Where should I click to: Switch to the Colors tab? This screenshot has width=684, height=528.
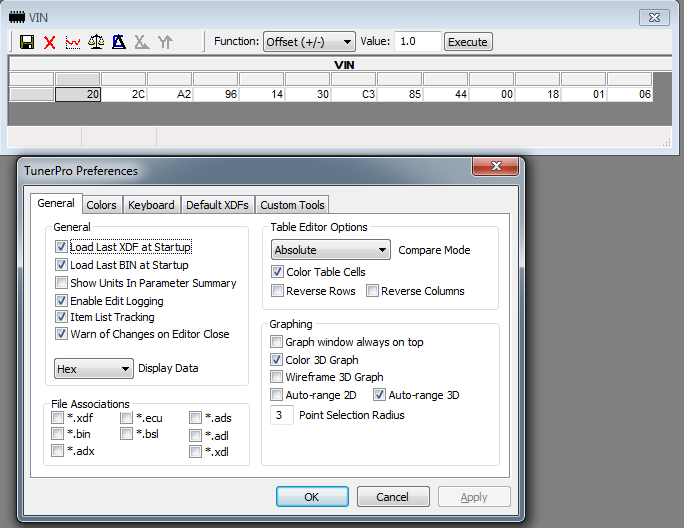(x=101, y=205)
